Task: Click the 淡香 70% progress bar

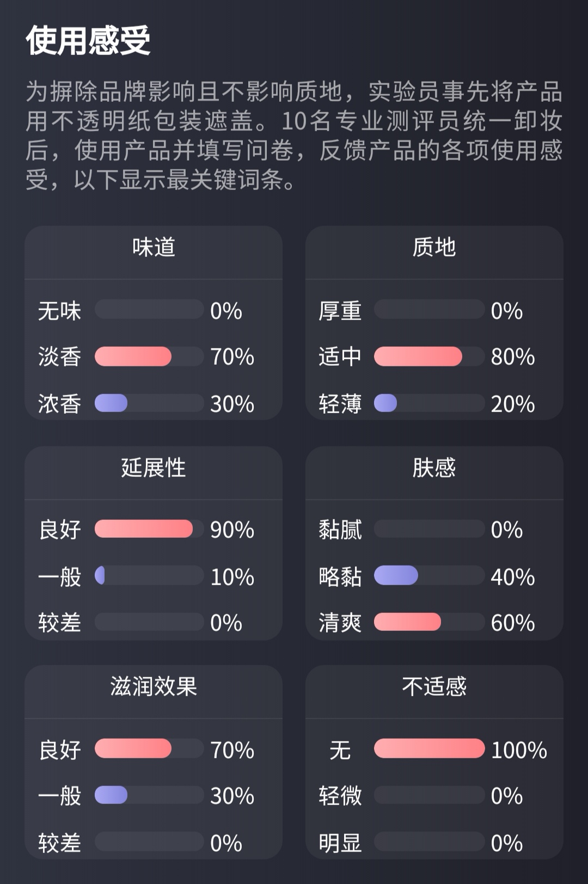Action: [149, 357]
